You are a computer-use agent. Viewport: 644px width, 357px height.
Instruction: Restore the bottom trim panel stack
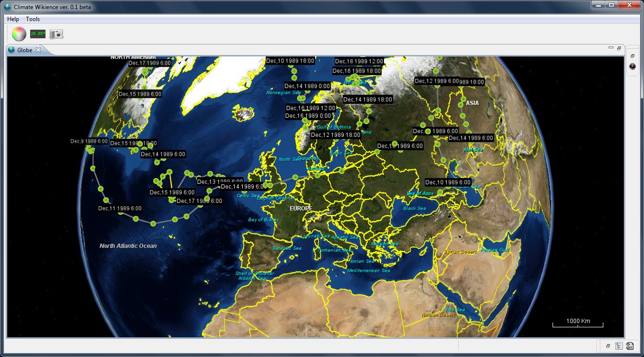click(608, 346)
